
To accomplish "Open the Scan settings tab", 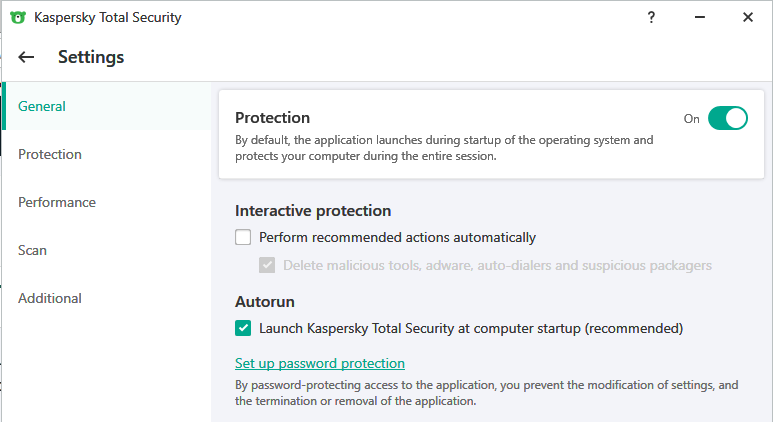I will [32, 250].
